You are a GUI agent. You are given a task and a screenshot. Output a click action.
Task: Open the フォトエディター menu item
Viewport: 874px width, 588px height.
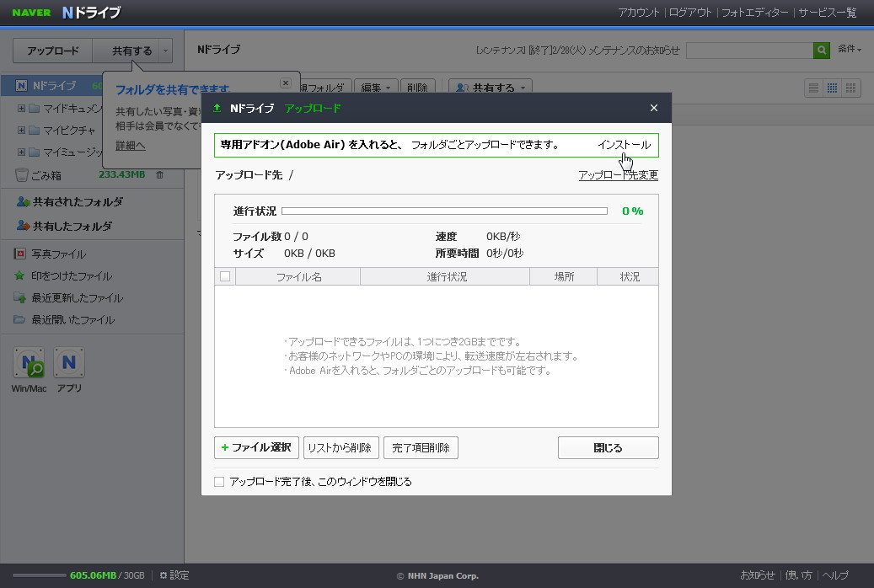point(755,13)
